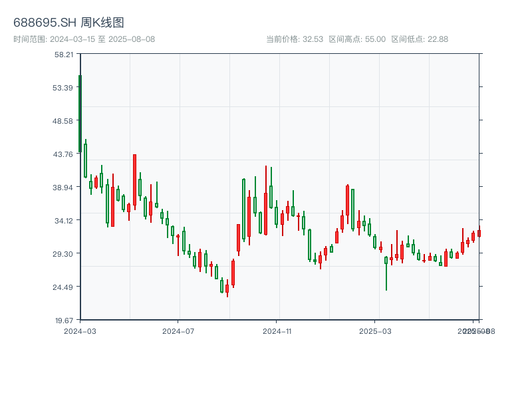Click the 区间低点: 22.88 label

click(420, 39)
